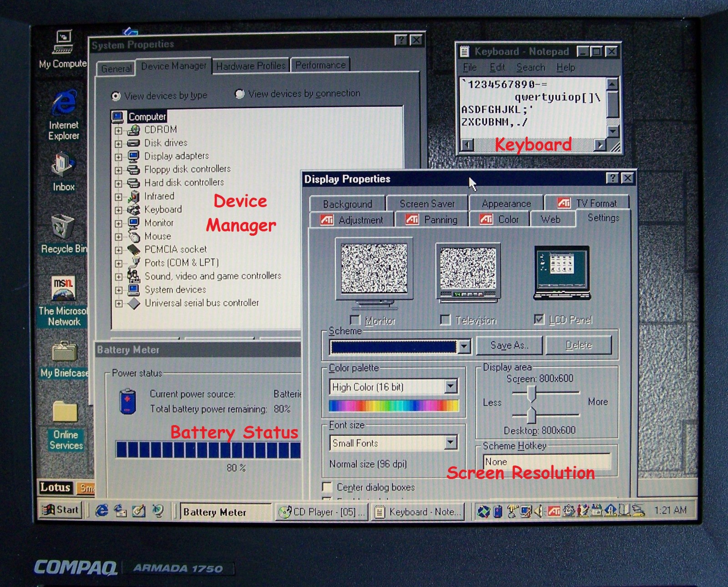Click the battery icon in the system tray
Viewport: 728px width, 587px height.
tap(498, 511)
